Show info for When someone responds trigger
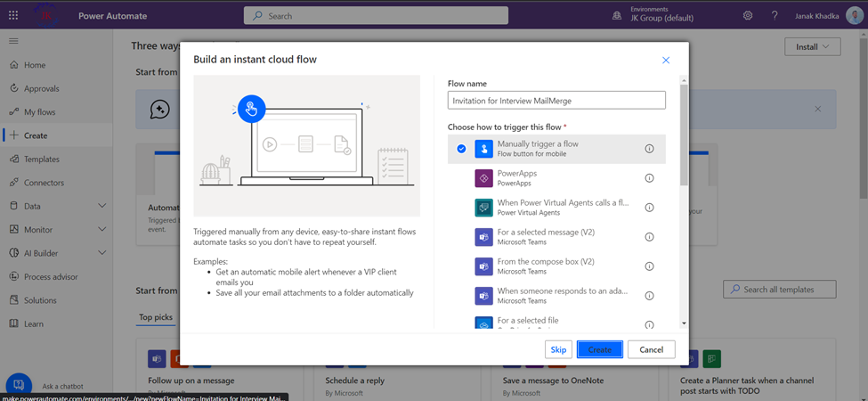Screen dimensions: 868x401 (x=650, y=295)
